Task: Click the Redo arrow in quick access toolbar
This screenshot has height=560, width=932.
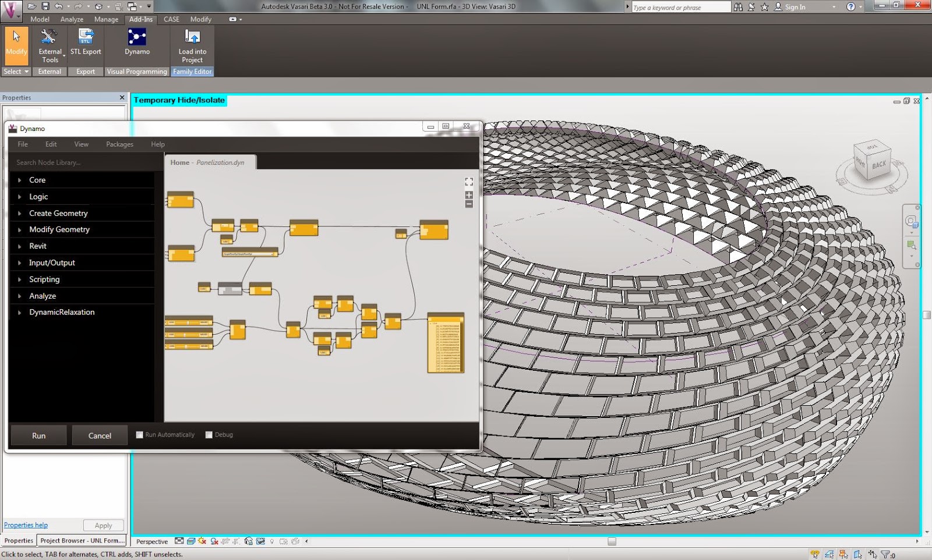Action: point(78,6)
